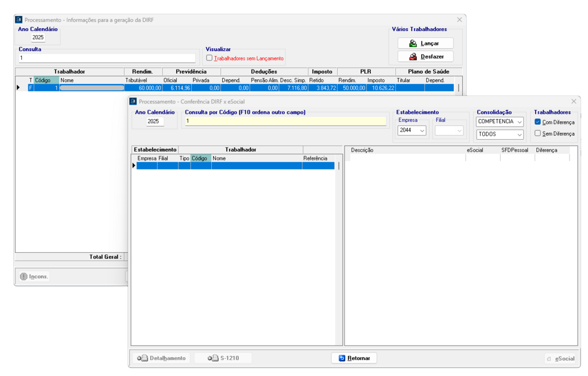Check the Sem Diferença checkbox

pos(537,133)
